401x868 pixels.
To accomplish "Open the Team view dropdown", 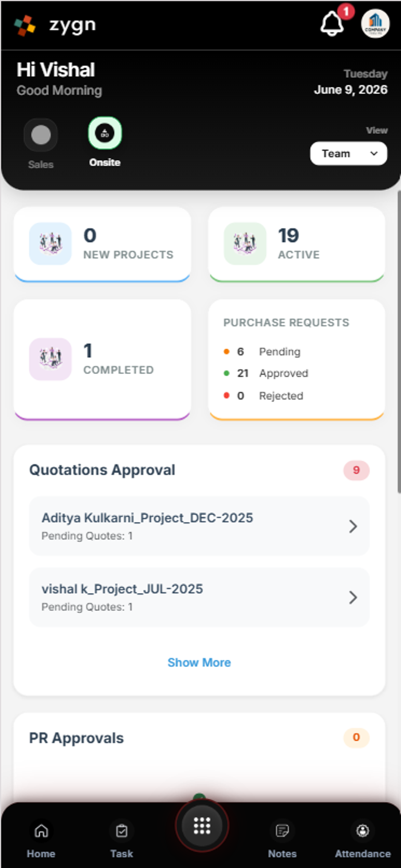I will point(349,154).
